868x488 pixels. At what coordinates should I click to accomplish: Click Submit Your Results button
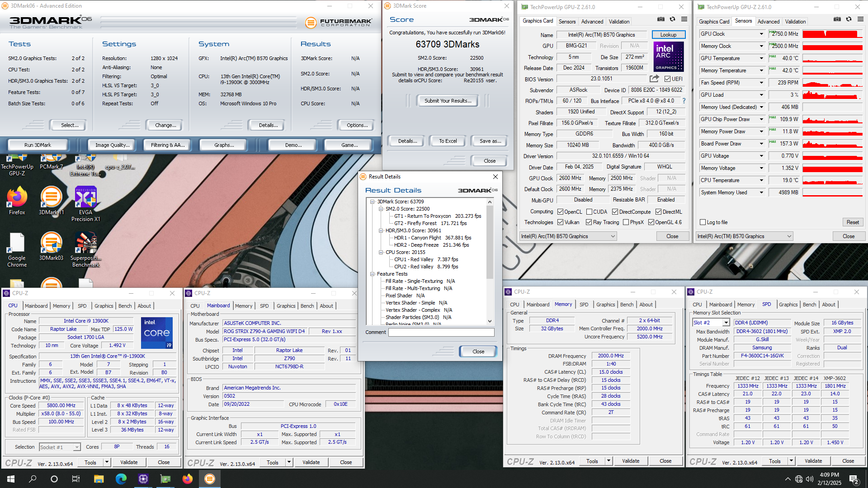coord(448,101)
